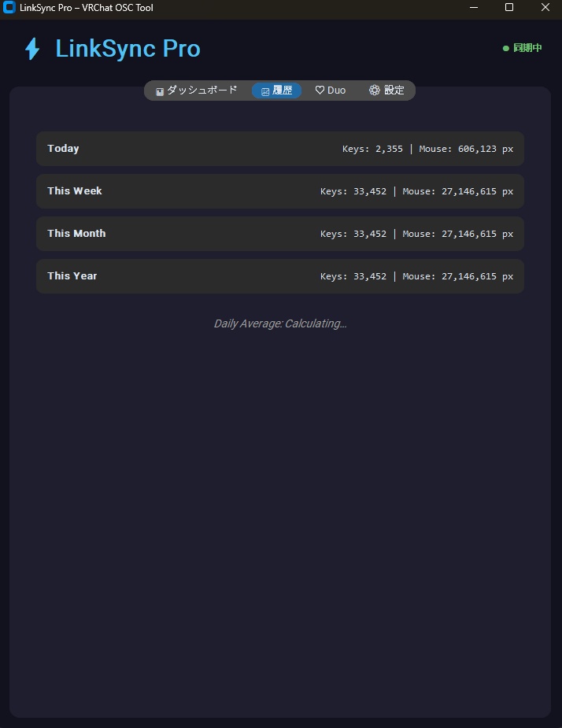The width and height of the screenshot is (562, 728).
Task: Click the gear icon on the 設定 tab
Action: pyautogui.click(x=375, y=90)
